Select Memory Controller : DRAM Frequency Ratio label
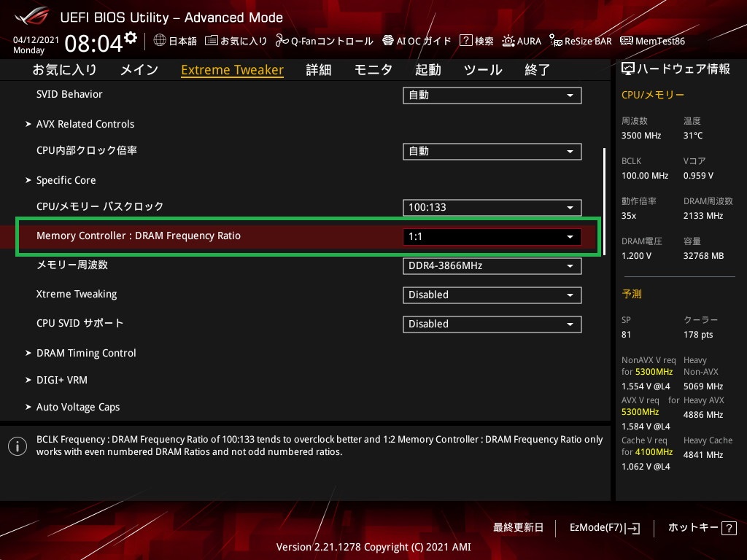The height and width of the screenshot is (560, 747). click(139, 236)
